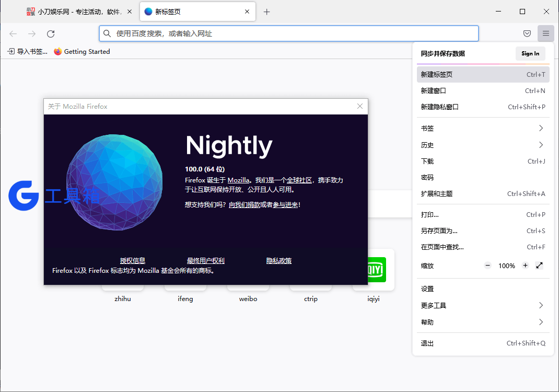Open 扩展和主题 menu item

click(x=483, y=194)
